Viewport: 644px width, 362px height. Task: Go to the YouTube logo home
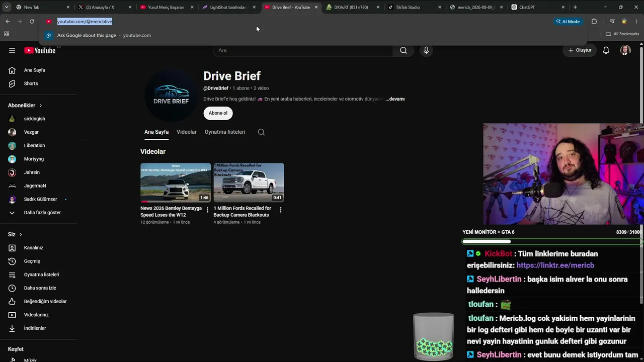pos(40,50)
